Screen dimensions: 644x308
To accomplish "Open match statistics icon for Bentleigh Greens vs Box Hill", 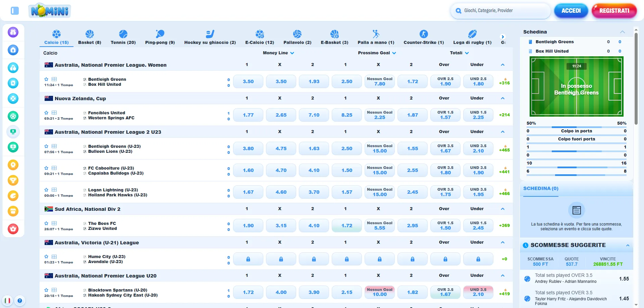I will pos(54,79).
